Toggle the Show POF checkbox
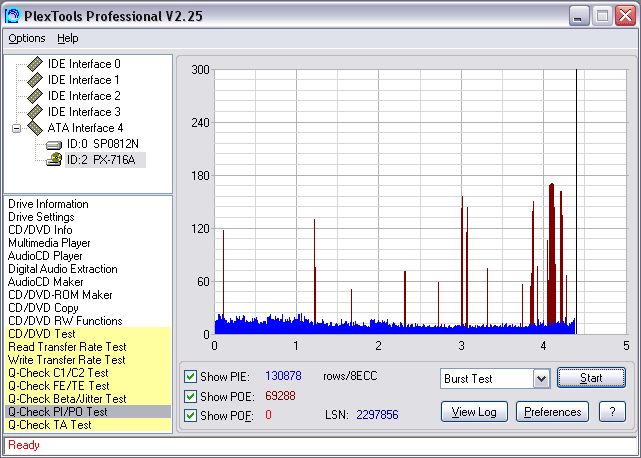The width and height of the screenshot is (641, 458). (x=190, y=415)
